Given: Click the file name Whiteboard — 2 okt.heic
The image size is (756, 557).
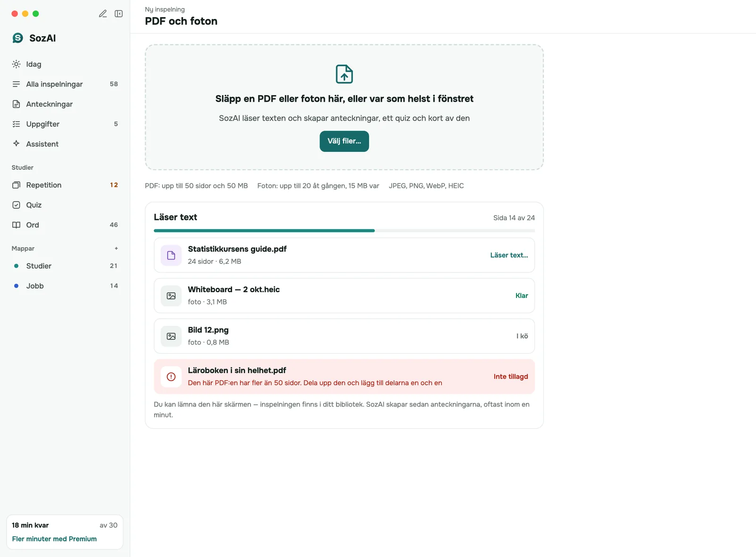Looking at the screenshot, I should click(x=234, y=289).
